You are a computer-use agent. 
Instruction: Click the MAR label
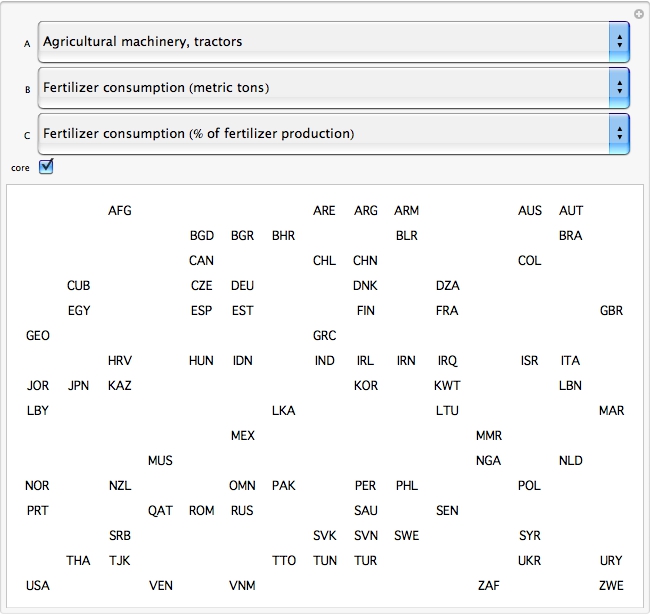(x=611, y=410)
